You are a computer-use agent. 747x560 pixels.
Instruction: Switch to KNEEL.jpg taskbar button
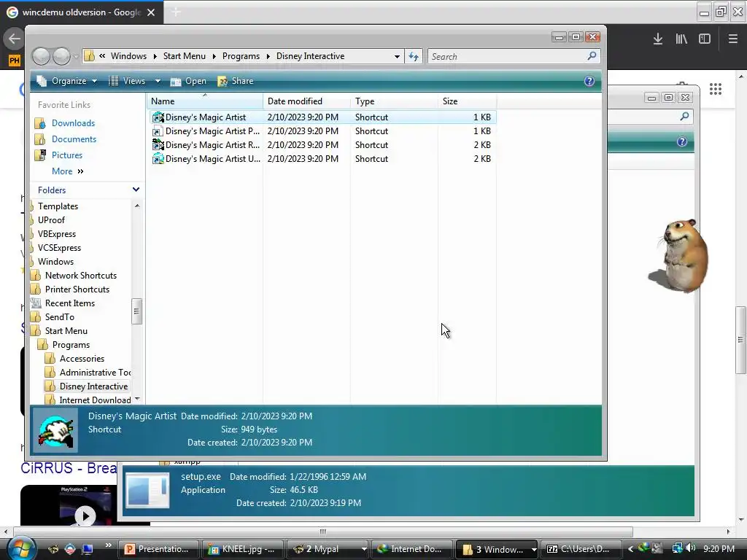point(242,549)
